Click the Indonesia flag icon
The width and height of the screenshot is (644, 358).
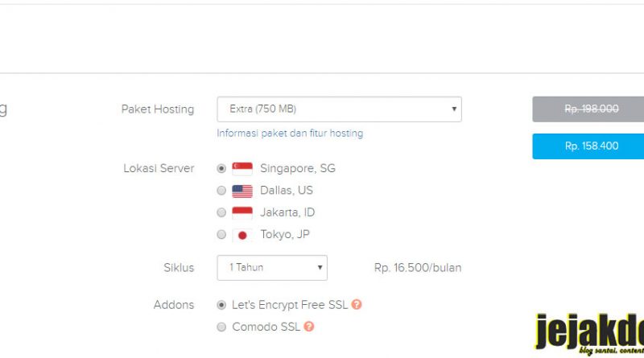[x=242, y=212]
